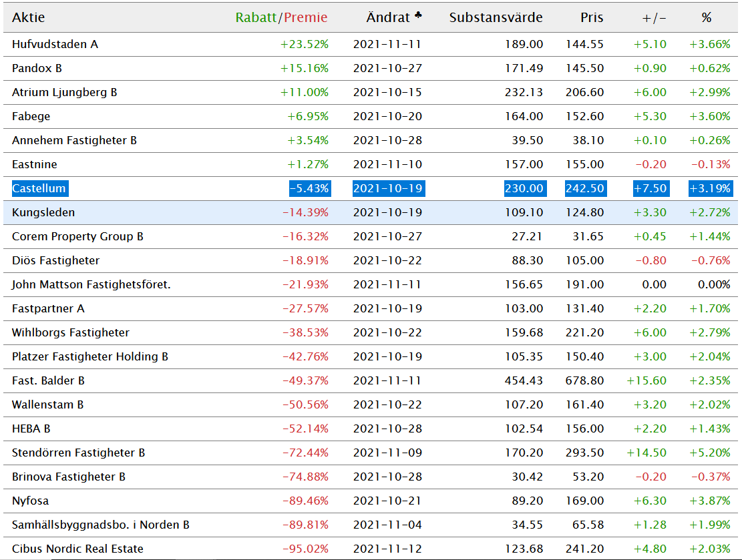Click price 65.58 in Samhällsbyggnadsbo. row
The height and width of the screenshot is (560, 742).
pyautogui.click(x=588, y=525)
